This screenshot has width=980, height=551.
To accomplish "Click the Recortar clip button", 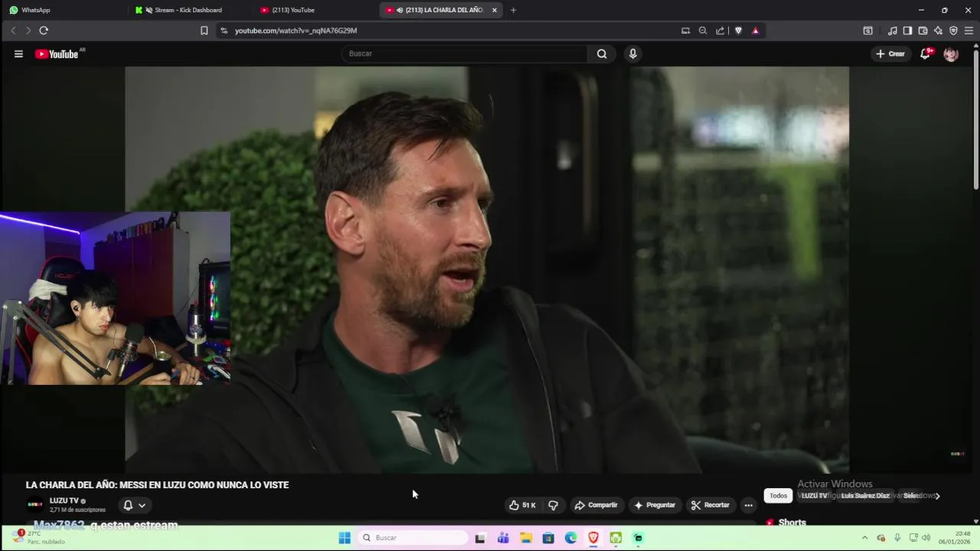I will point(710,505).
